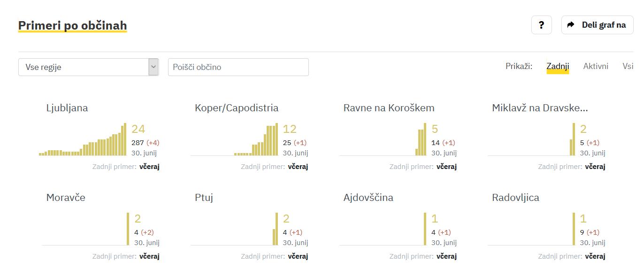The width and height of the screenshot is (644, 269).
Task: Click the Moravče municipality title
Action: (66, 198)
